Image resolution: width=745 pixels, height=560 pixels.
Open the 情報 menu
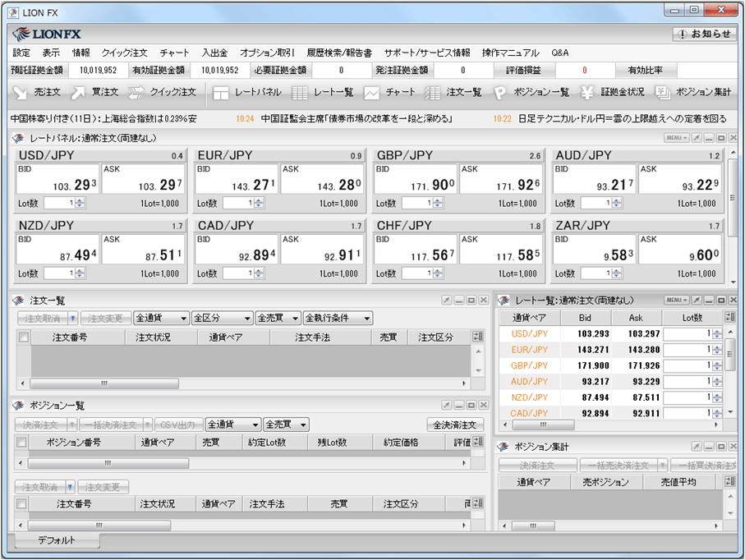81,53
